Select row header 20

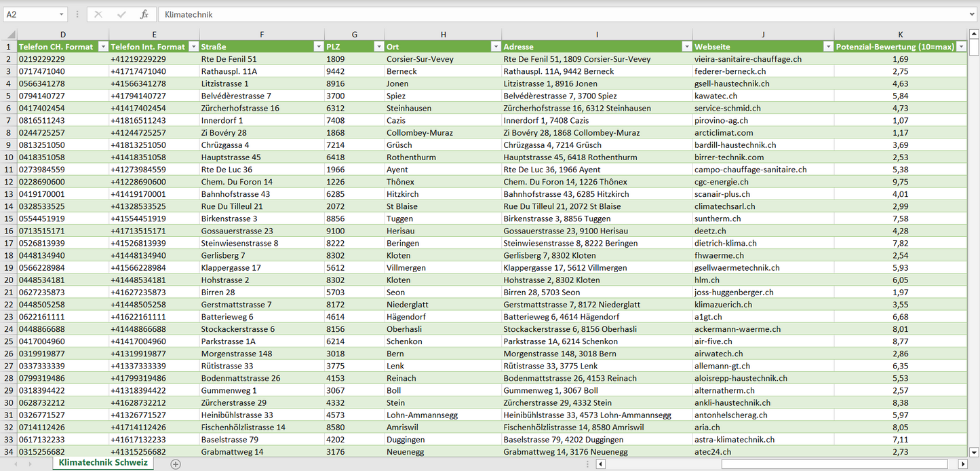pyautogui.click(x=9, y=280)
